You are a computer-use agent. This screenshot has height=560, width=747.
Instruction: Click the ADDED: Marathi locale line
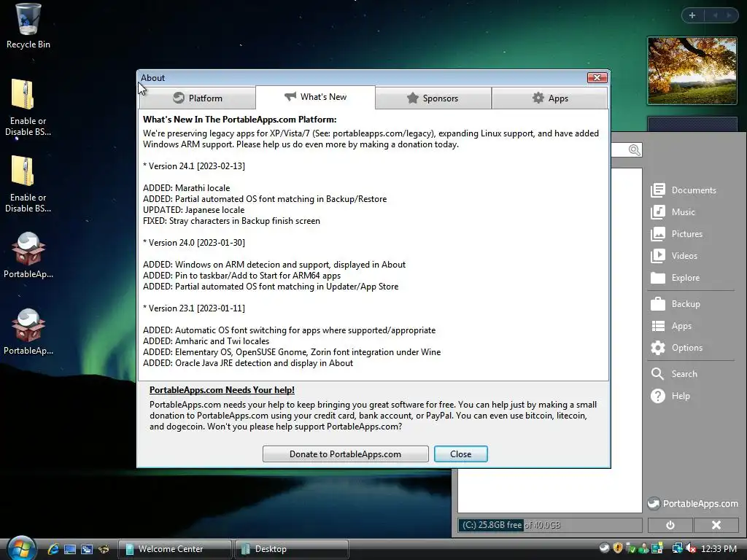coord(186,188)
